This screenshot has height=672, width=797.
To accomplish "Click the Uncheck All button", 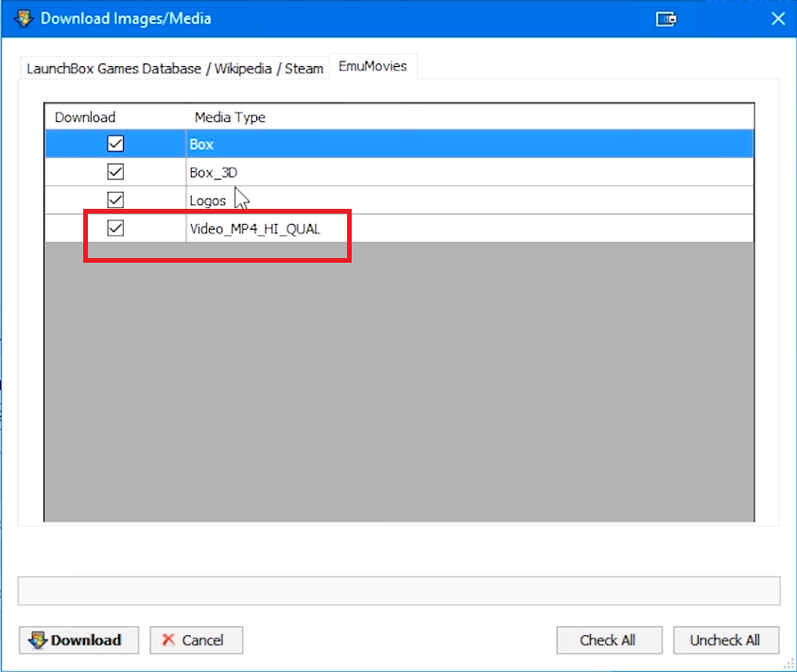I will click(725, 640).
